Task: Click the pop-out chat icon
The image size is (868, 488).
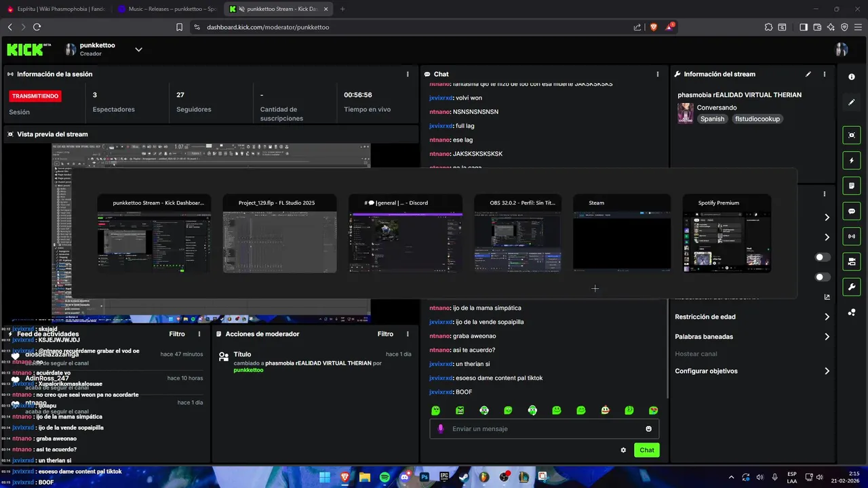Action: 827,297
